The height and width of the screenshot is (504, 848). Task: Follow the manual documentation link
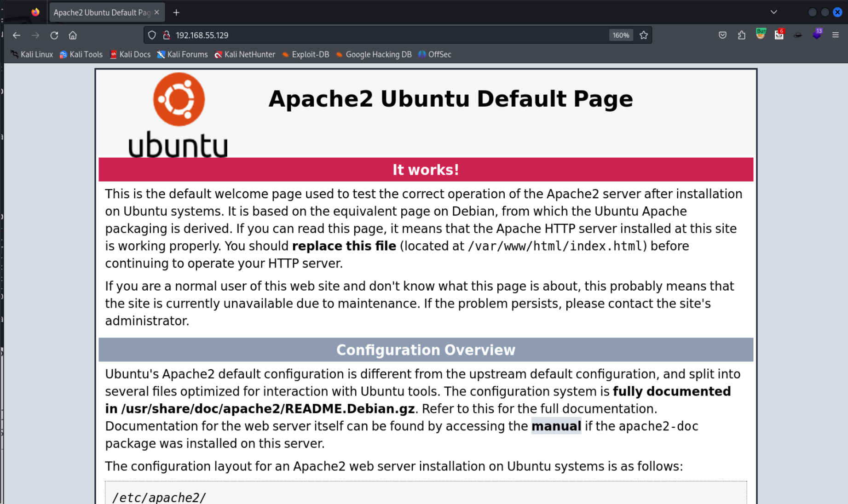(556, 426)
